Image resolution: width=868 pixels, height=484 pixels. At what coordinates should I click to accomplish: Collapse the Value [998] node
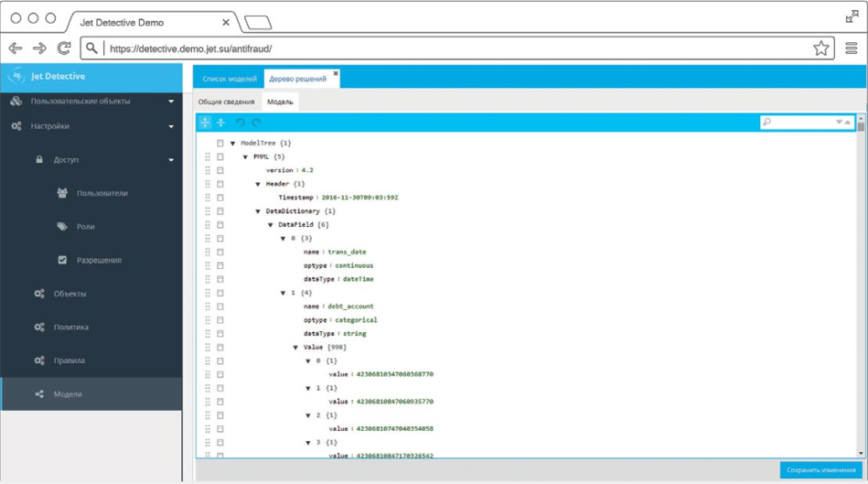pos(295,348)
